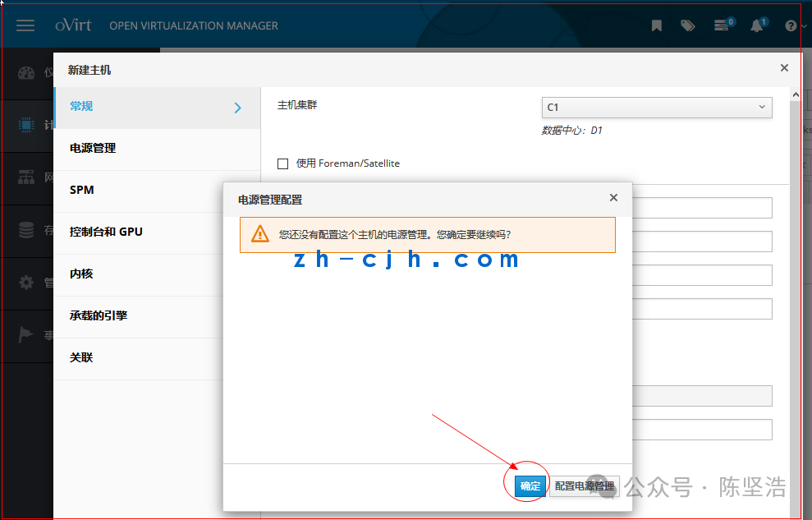Viewport: 812px width, 520px height.
Task: Open notifications bell icon showing 1
Action: point(758,25)
